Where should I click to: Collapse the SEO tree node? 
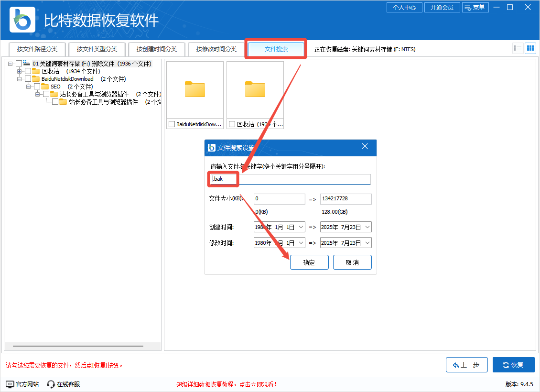(x=28, y=87)
